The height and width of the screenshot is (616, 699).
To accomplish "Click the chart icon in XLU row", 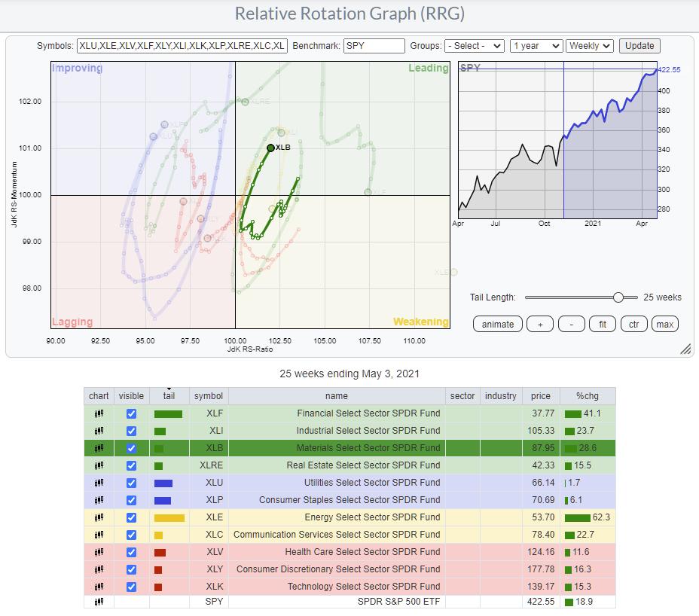I will pyautogui.click(x=99, y=483).
